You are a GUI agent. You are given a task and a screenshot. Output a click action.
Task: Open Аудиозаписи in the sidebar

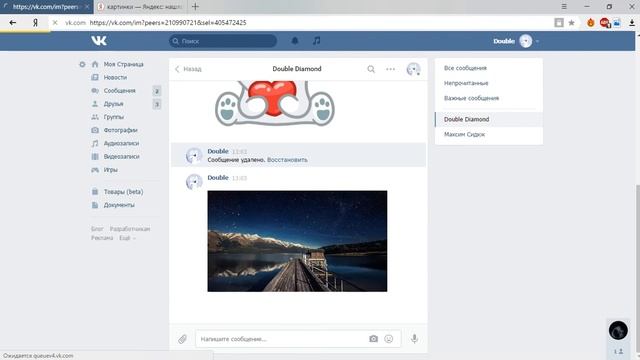click(x=121, y=143)
